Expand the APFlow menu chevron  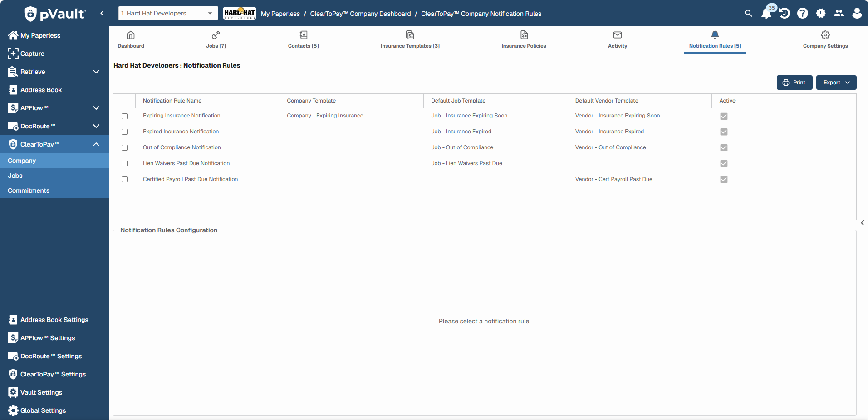pos(96,108)
